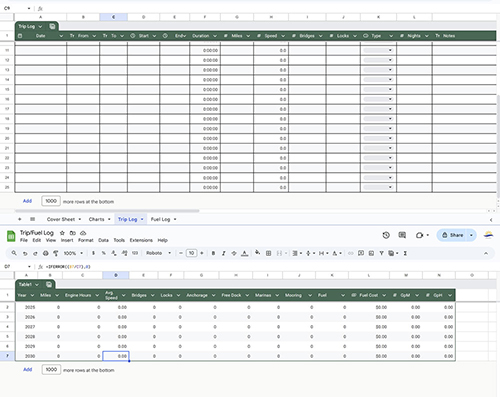Decrease font size with minus button

pos(181,253)
